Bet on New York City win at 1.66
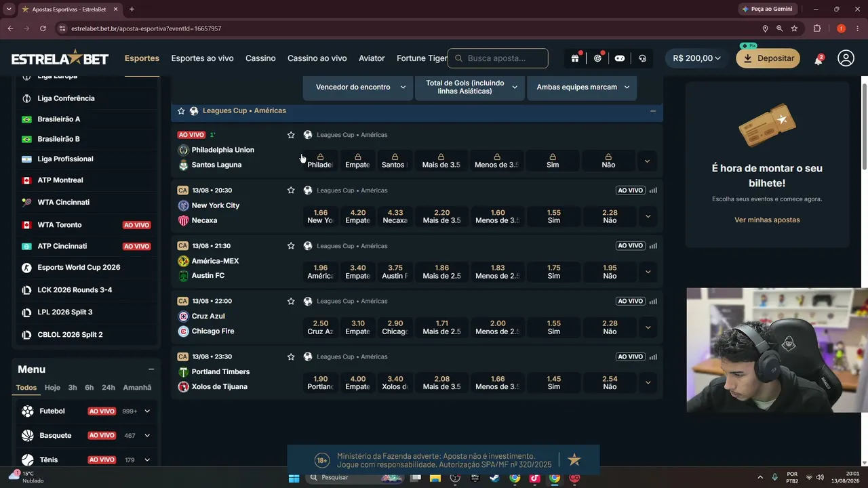 click(x=320, y=216)
